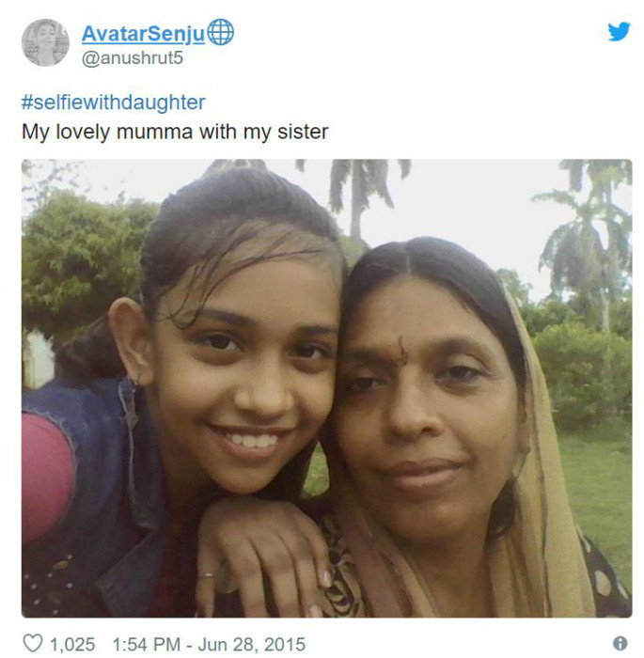Like the tweet with the heart icon
Screen dimensions: 644x658
coord(32,644)
